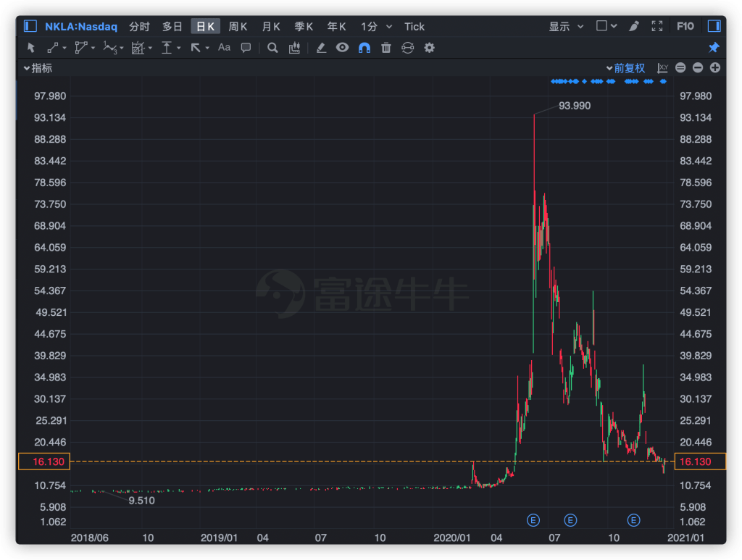Screen dimensions: 742x560
Task: Toggle the magnet snap mode
Action: (364, 48)
